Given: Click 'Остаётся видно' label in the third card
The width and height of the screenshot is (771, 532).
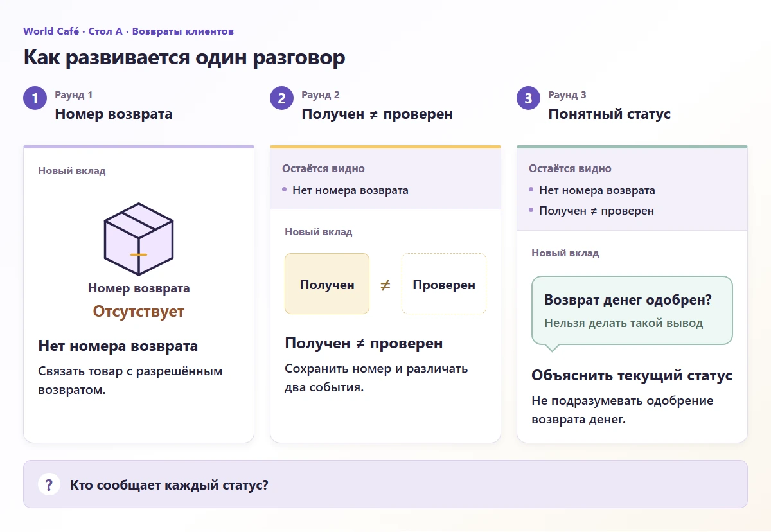Looking at the screenshot, I should 570,169.
